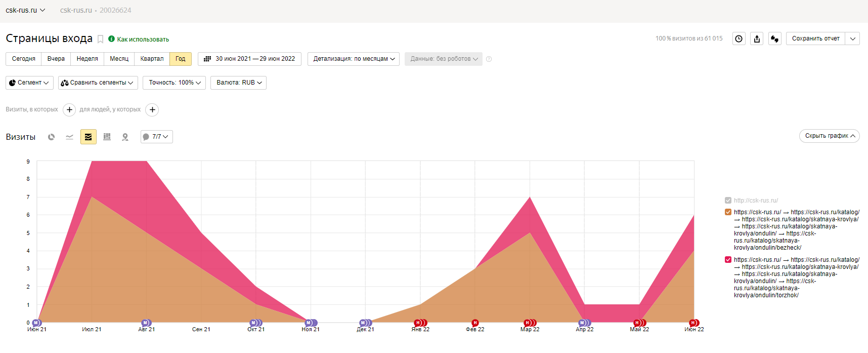Viewport: 868px width, 353px height.
Task: Select the Неделя period tab
Action: [x=88, y=59]
